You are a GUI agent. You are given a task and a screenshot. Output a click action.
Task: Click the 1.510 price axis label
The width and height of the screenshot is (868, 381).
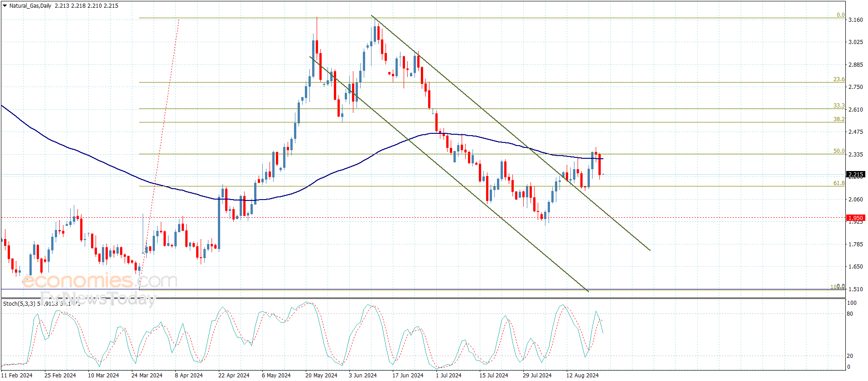855,289
